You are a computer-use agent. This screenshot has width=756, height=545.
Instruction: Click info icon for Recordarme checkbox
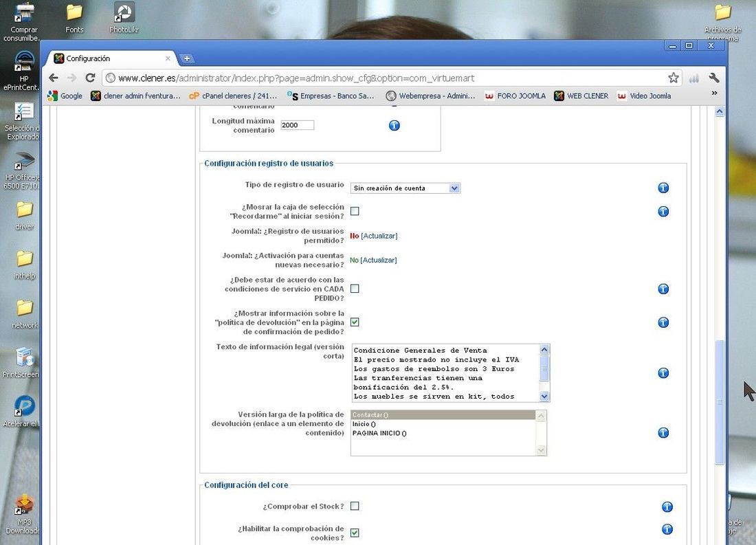click(663, 211)
